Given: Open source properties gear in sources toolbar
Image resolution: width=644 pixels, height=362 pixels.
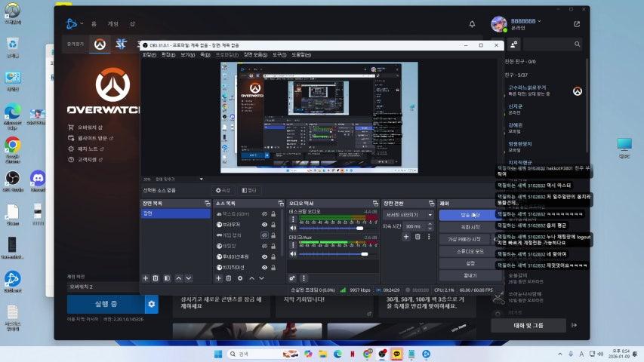Looking at the screenshot, I should pyautogui.click(x=240, y=278).
